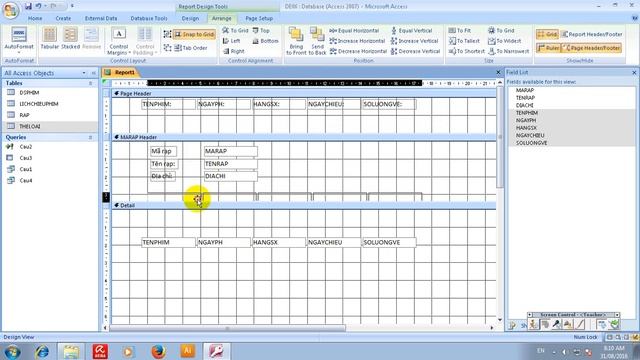The width and height of the screenshot is (640, 360).
Task: Close the Field List pane
Action: coord(634,73)
